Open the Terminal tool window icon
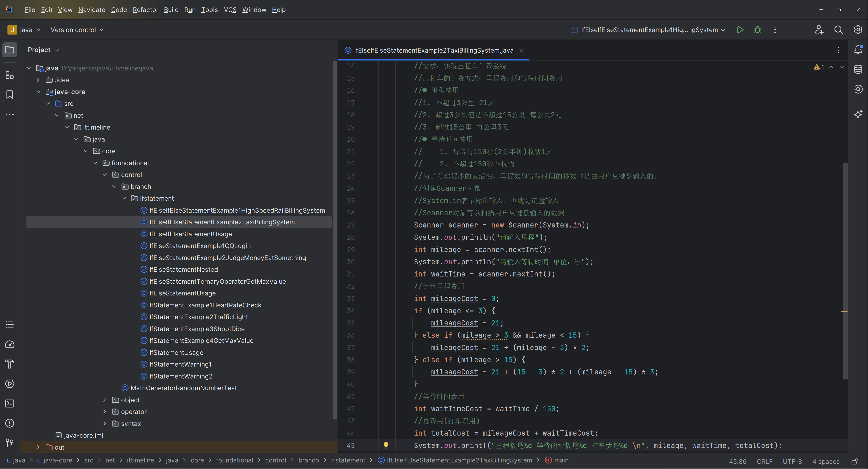 click(10, 403)
